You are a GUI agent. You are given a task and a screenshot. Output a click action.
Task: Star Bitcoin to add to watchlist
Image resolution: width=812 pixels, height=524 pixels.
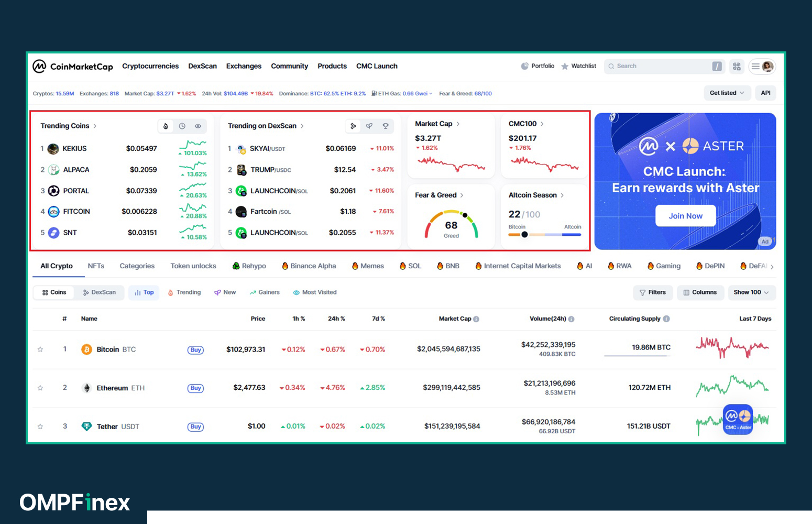point(40,350)
